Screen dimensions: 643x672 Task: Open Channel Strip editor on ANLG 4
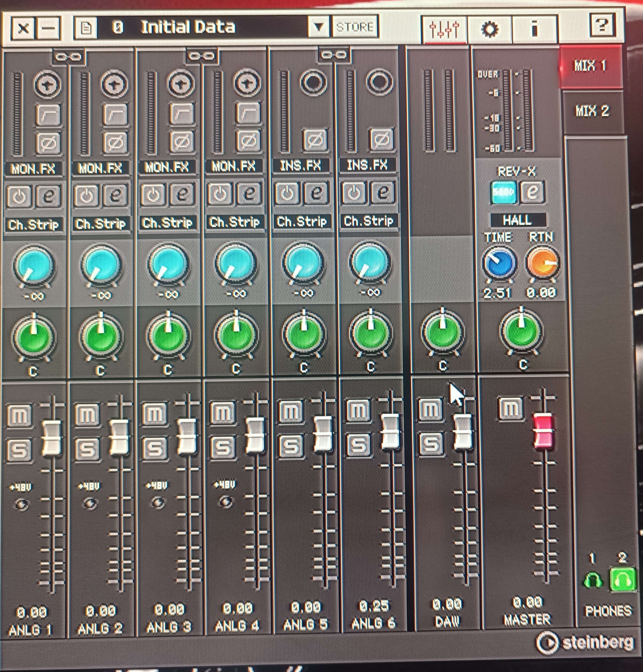click(249, 194)
